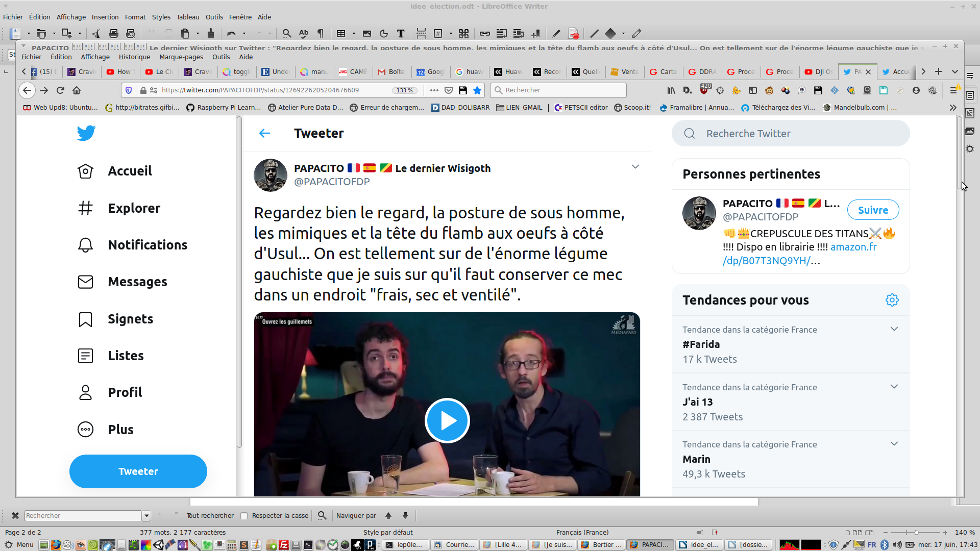Viewport: 980px width, 551px height.
Task: Expand the #Farida trend options chevron
Action: [x=894, y=329]
